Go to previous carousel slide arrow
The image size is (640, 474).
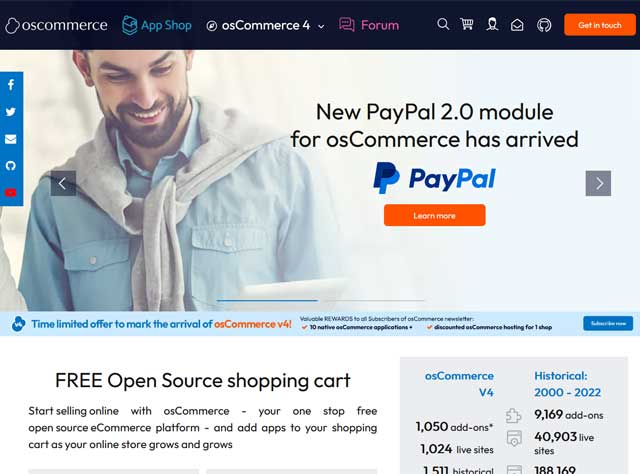tap(63, 183)
